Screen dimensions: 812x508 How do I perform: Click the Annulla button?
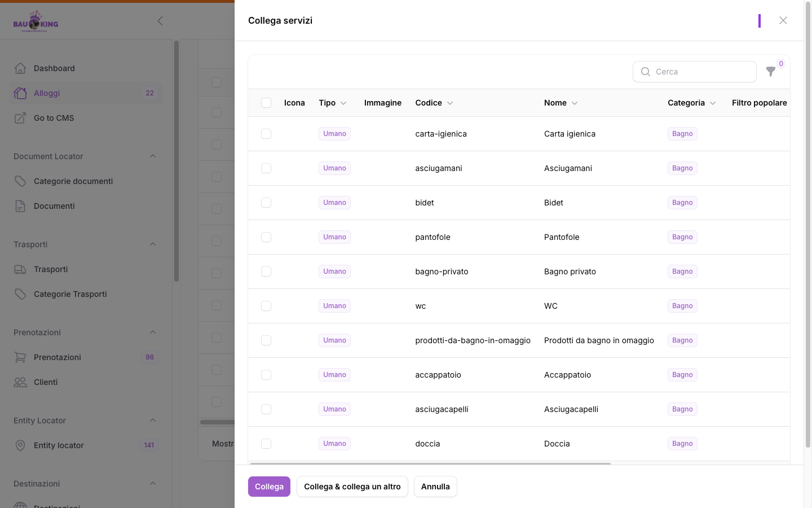coord(435,487)
